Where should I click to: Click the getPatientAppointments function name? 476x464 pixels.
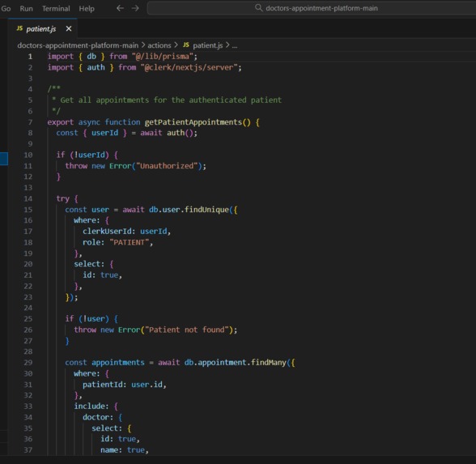[x=193, y=122]
